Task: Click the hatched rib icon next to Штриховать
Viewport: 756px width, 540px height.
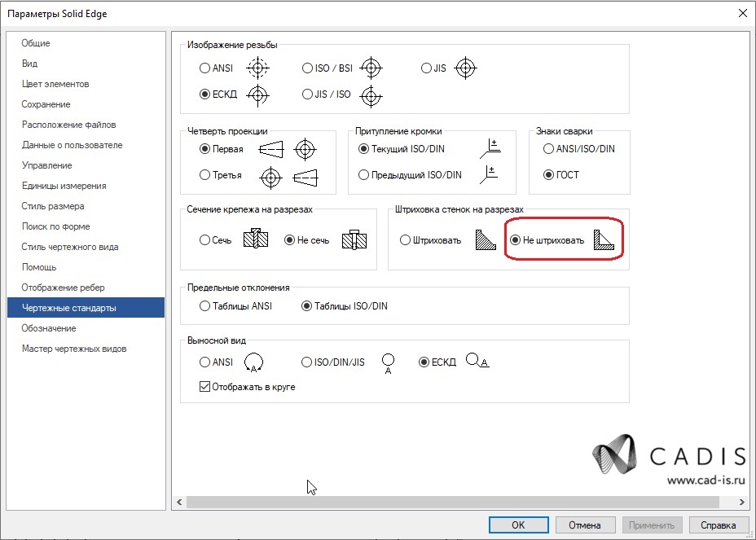Action: pos(486,239)
